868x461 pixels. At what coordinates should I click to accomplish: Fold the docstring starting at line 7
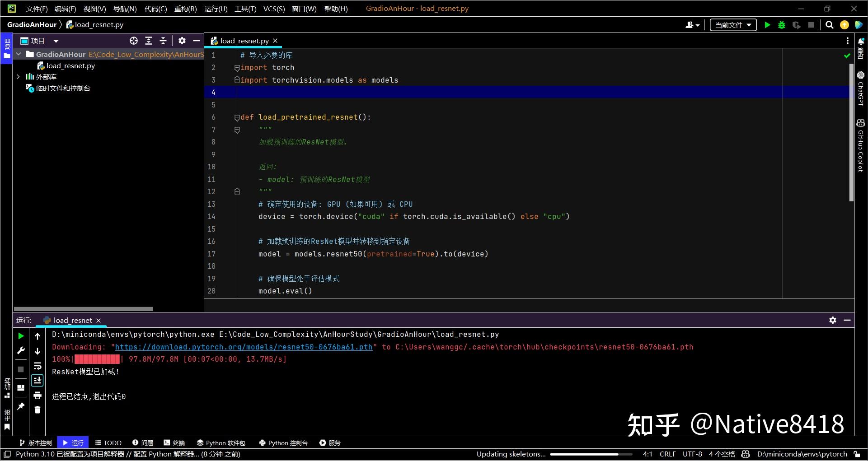pyautogui.click(x=237, y=130)
